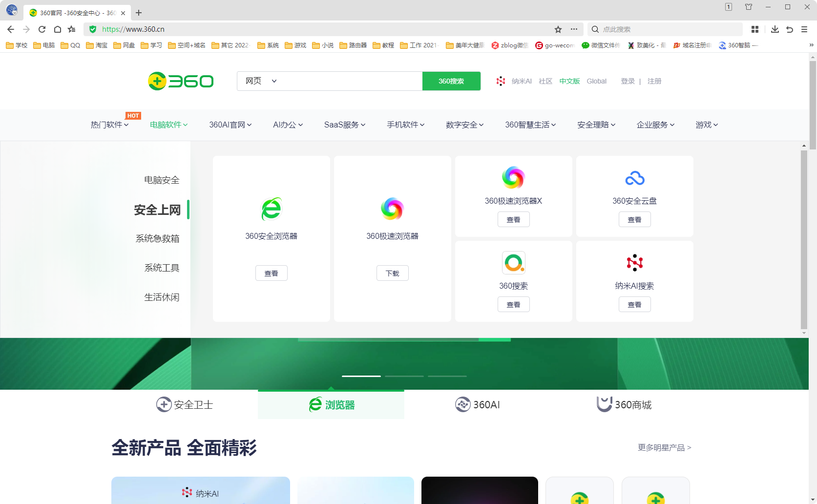Expand the 电脑软件 menu
The width and height of the screenshot is (817, 504).
tap(168, 125)
